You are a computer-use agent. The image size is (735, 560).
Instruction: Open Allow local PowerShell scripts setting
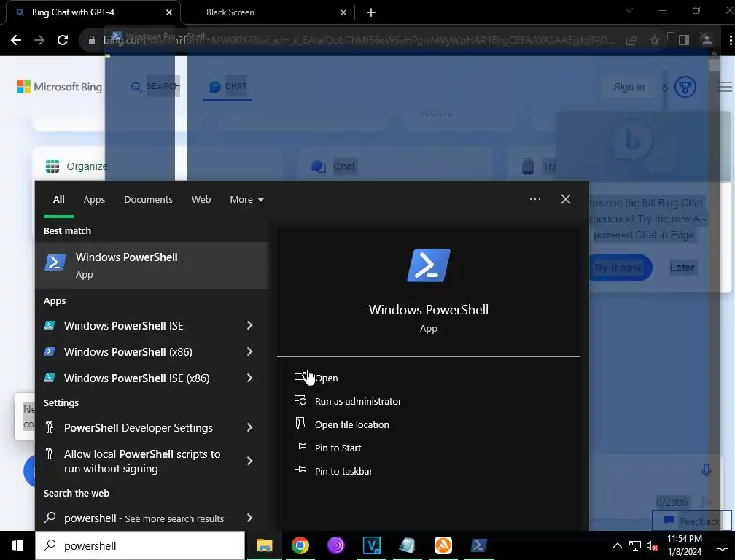(142, 461)
